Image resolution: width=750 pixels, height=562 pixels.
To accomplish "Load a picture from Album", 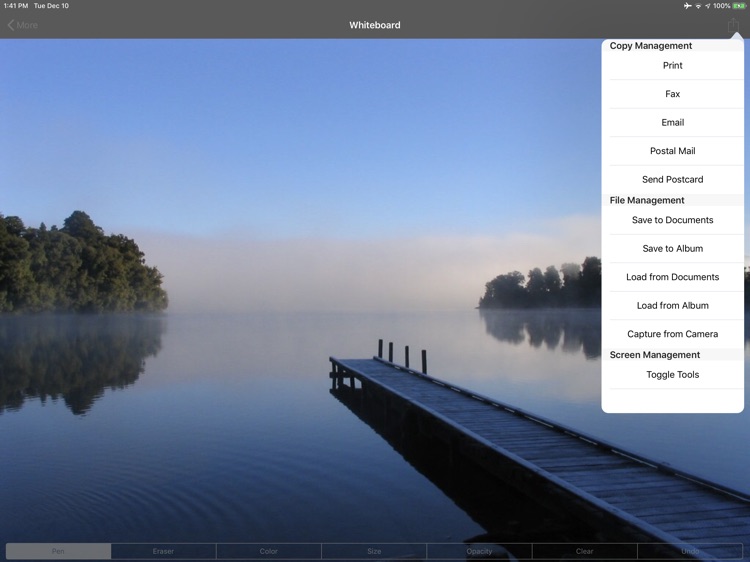I will 673,306.
